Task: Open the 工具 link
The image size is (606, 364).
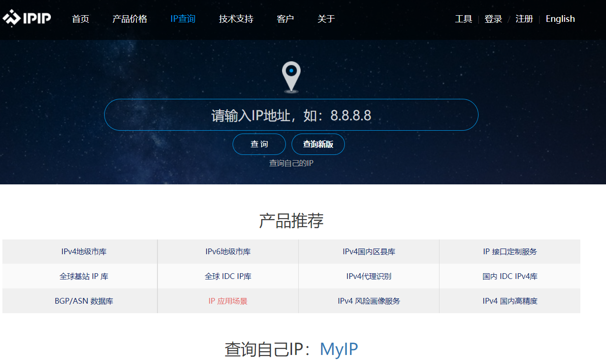Action: (463, 19)
